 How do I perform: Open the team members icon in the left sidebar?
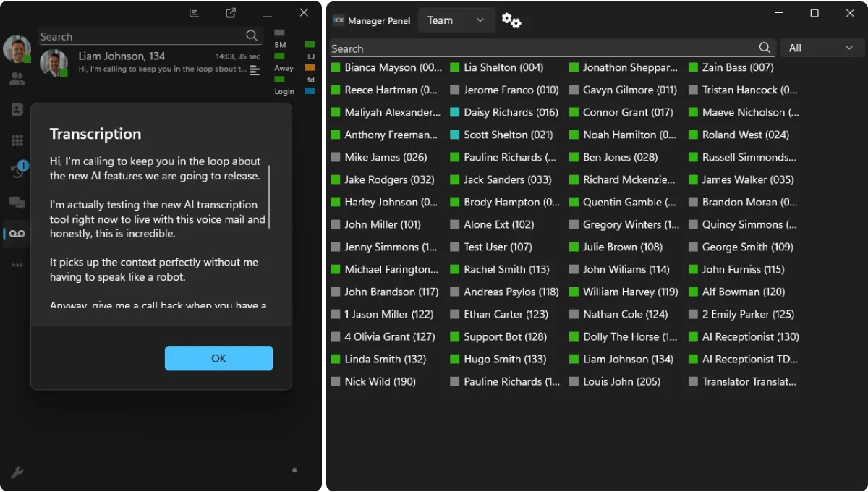tap(17, 79)
